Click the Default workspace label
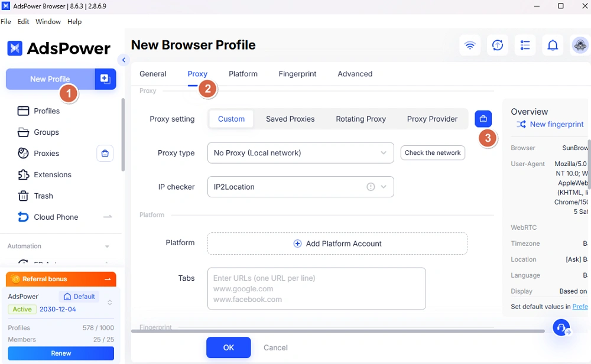 [x=84, y=297]
